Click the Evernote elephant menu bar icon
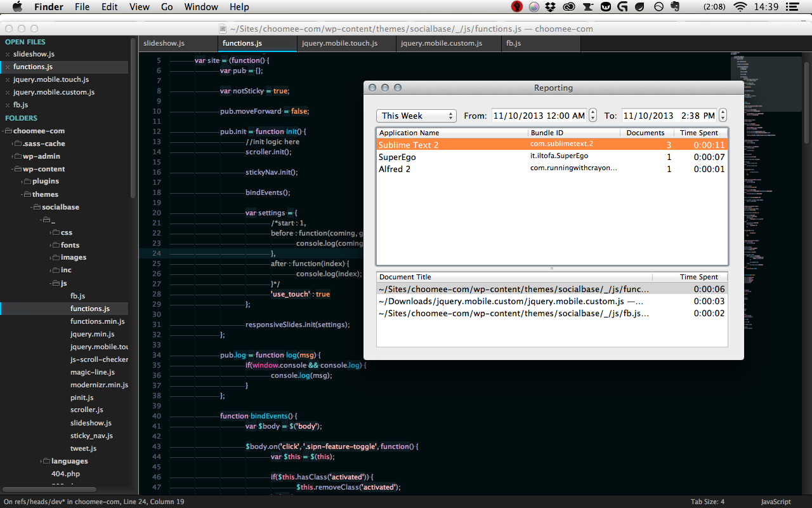 pos(676,7)
